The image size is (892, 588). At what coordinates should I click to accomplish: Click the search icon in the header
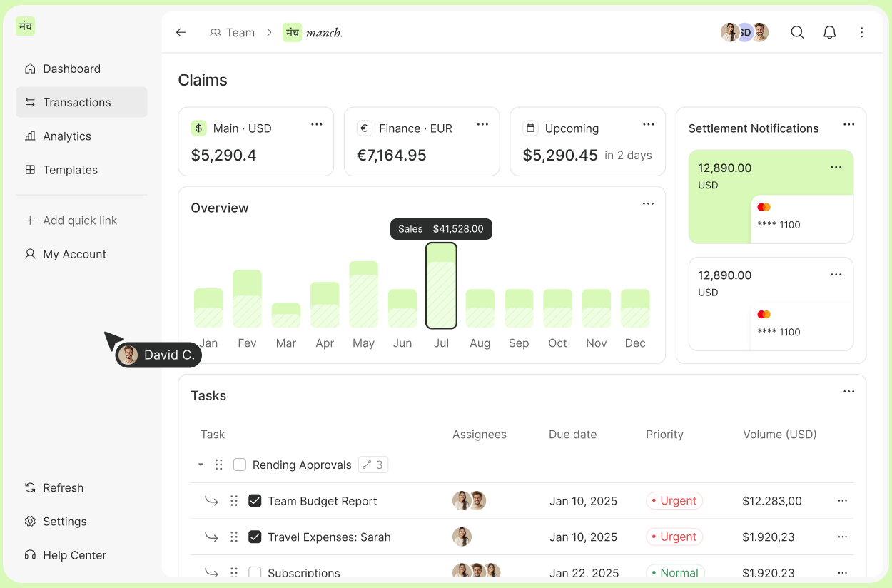pyautogui.click(x=797, y=32)
